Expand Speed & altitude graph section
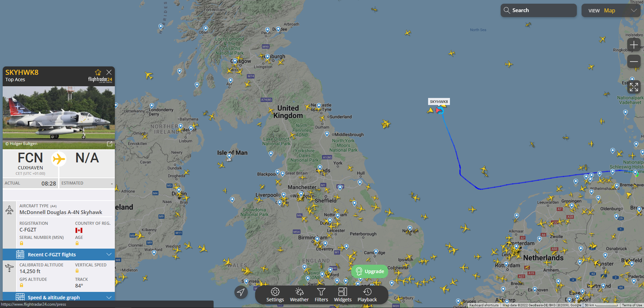Viewport: 644px width, 308px height. pyautogui.click(x=59, y=297)
